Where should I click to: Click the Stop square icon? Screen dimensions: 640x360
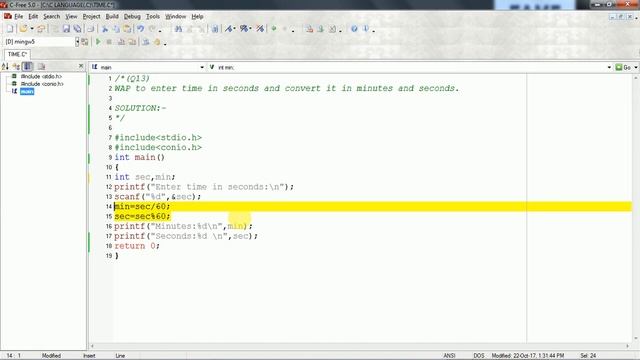click(109, 42)
